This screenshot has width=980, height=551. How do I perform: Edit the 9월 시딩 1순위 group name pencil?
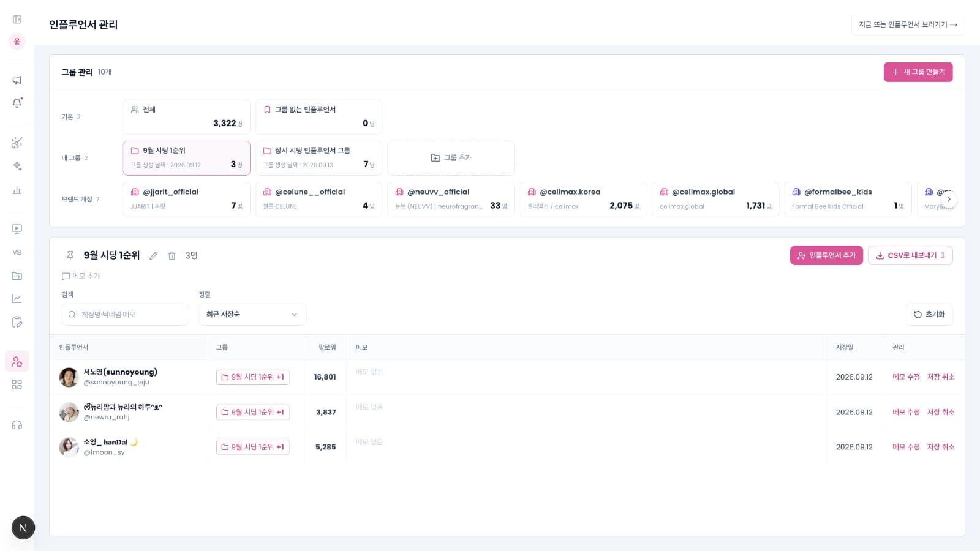(154, 255)
